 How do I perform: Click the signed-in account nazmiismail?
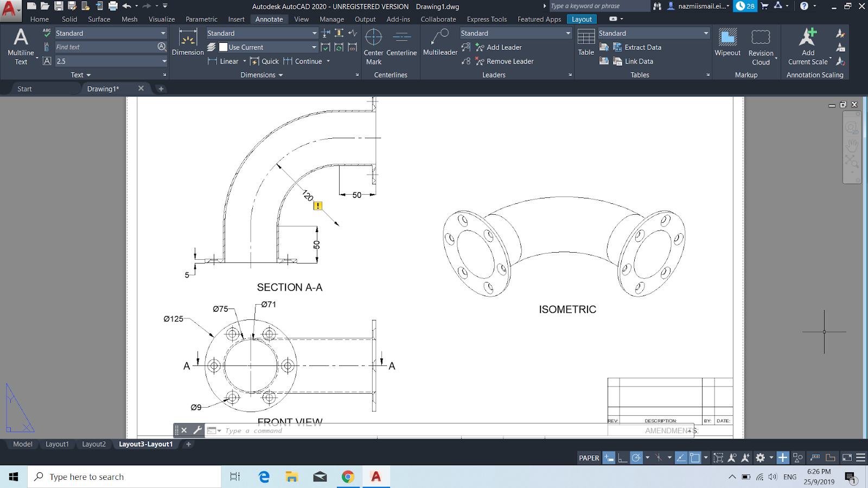tap(699, 6)
